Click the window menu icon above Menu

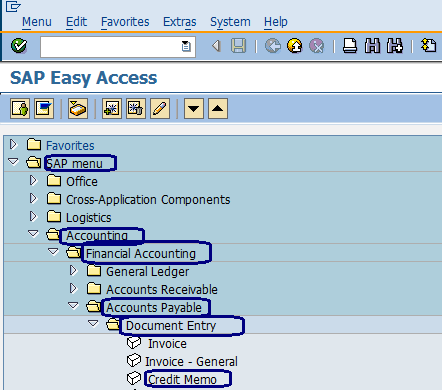tap(13, 6)
